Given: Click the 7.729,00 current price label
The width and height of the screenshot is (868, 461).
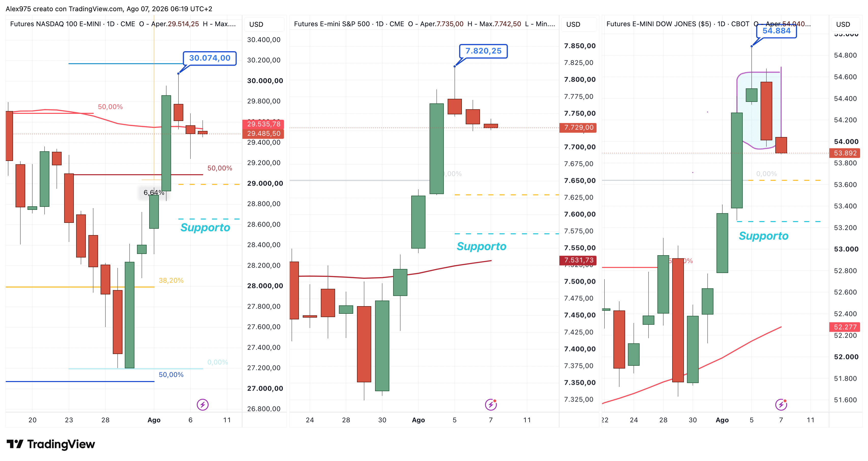Looking at the screenshot, I should [578, 127].
